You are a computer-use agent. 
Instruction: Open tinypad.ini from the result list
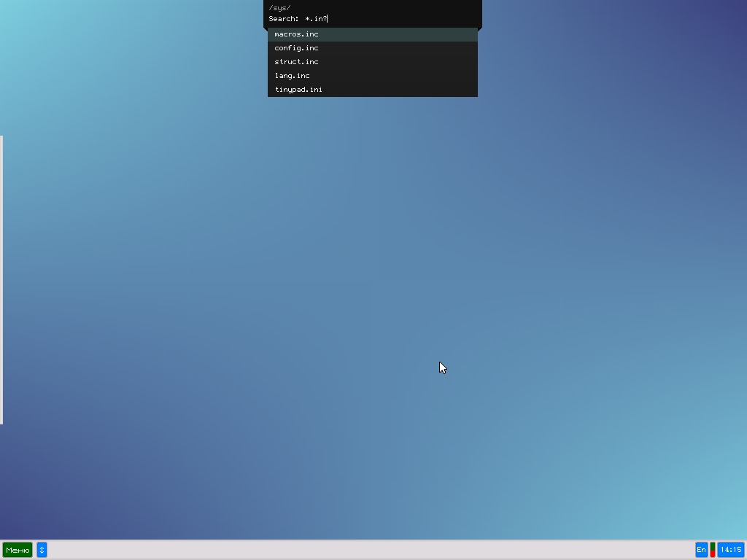298,90
